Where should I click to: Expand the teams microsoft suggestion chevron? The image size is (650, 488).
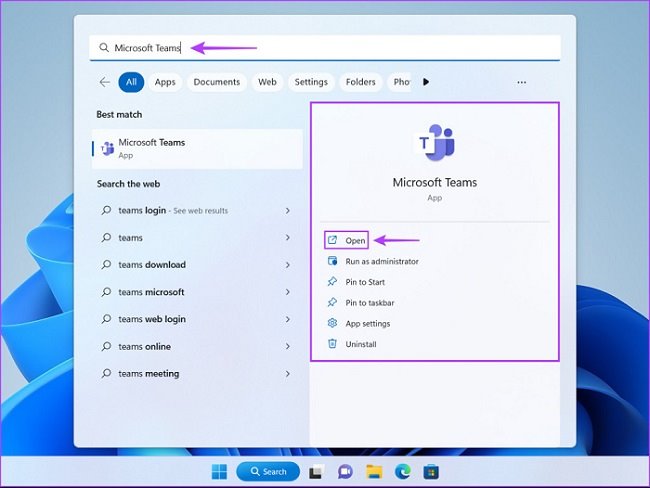(x=287, y=292)
